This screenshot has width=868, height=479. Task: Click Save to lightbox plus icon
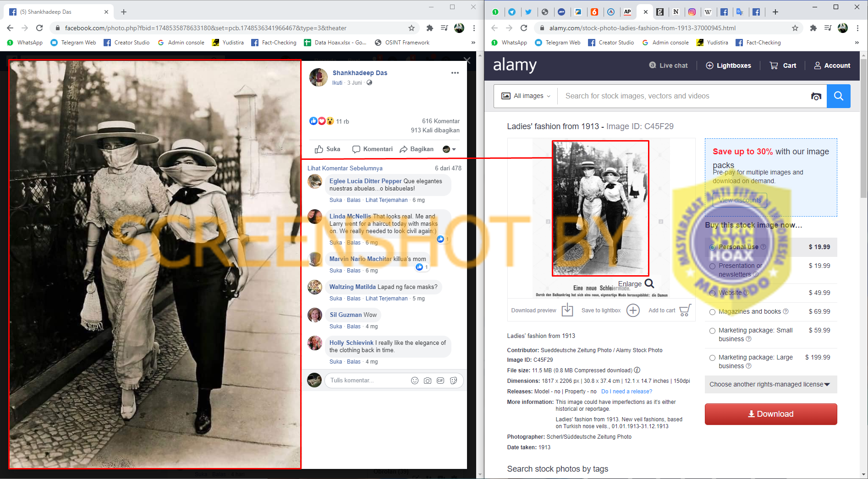coord(633,310)
